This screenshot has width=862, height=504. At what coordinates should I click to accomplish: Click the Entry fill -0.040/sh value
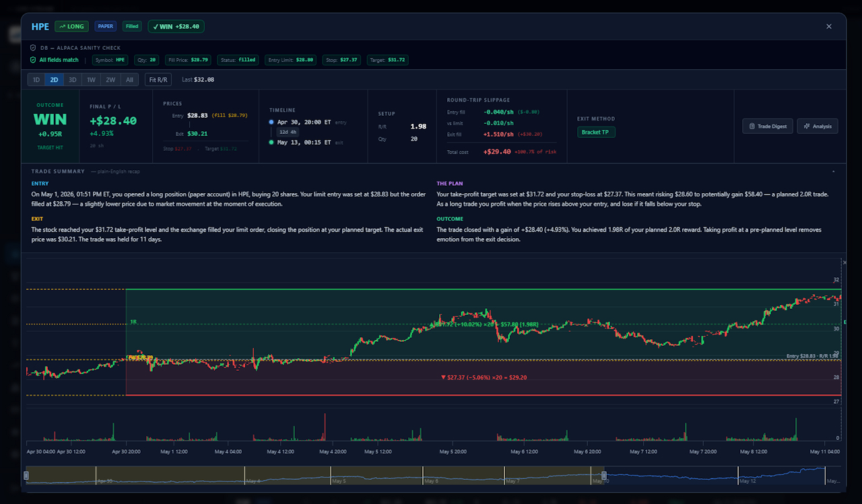click(498, 112)
